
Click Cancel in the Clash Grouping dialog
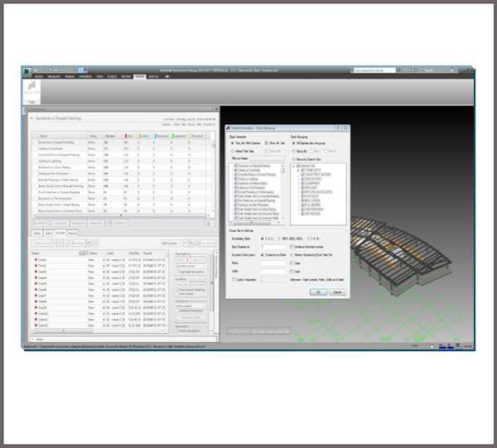[x=337, y=292]
